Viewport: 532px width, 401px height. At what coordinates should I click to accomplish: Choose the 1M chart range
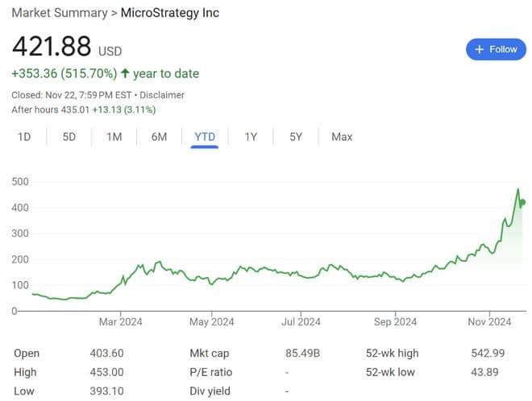[x=114, y=137]
